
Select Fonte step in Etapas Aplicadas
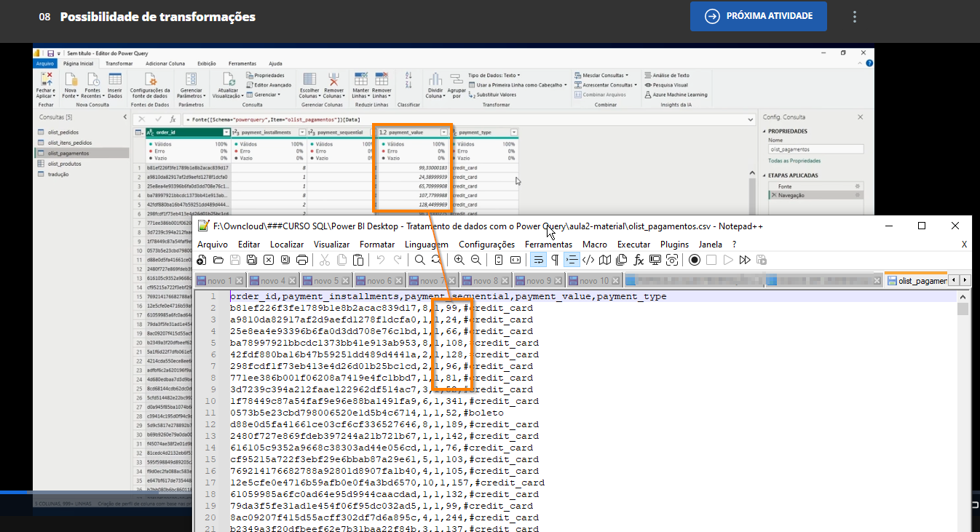point(815,186)
